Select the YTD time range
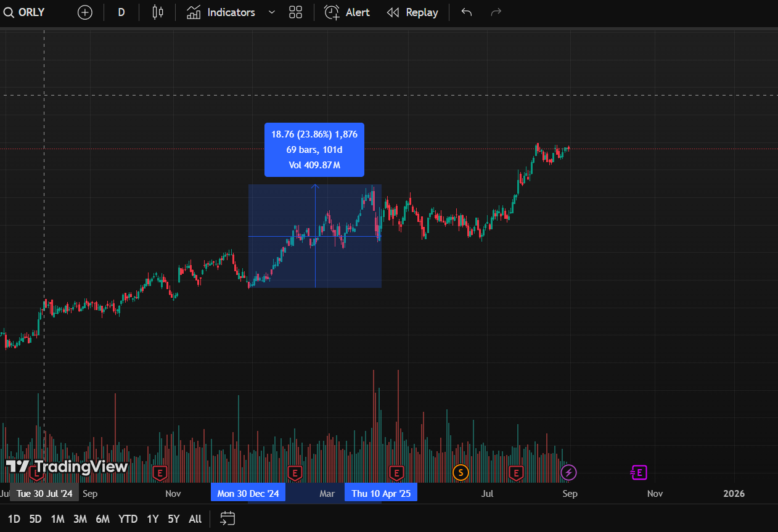 tap(128, 519)
